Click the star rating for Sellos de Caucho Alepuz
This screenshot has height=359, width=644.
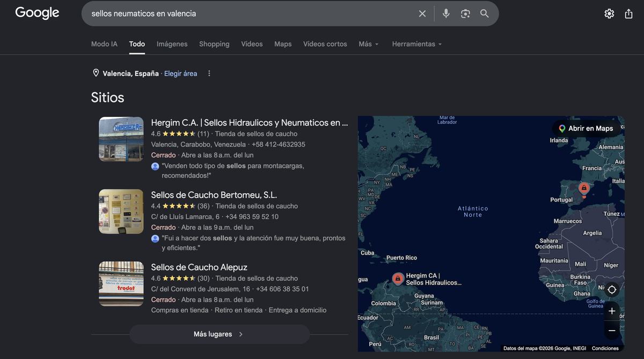[179, 278]
